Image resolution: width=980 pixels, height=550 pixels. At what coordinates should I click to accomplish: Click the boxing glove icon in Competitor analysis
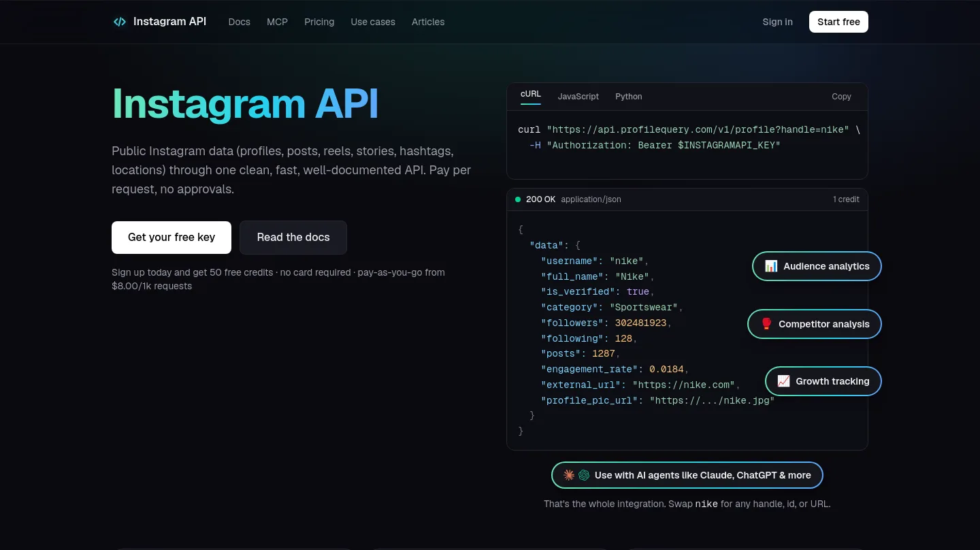click(766, 324)
